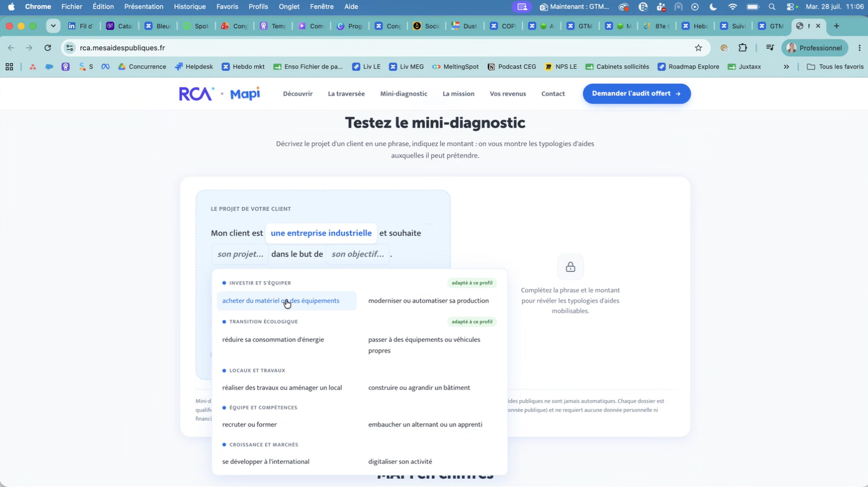Choose 'recruter ou former' option
This screenshot has height=487, width=868.
point(249,424)
